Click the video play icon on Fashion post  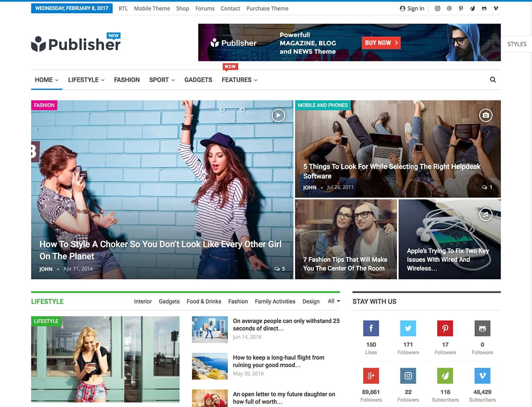coord(278,115)
